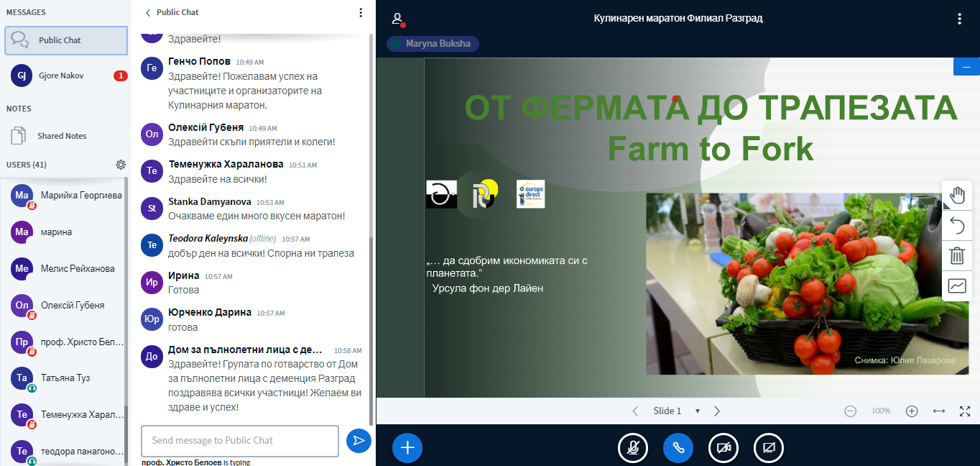Viewport: 980px width, 466px height.
Task: Select the Pan hand tool
Action: click(957, 195)
